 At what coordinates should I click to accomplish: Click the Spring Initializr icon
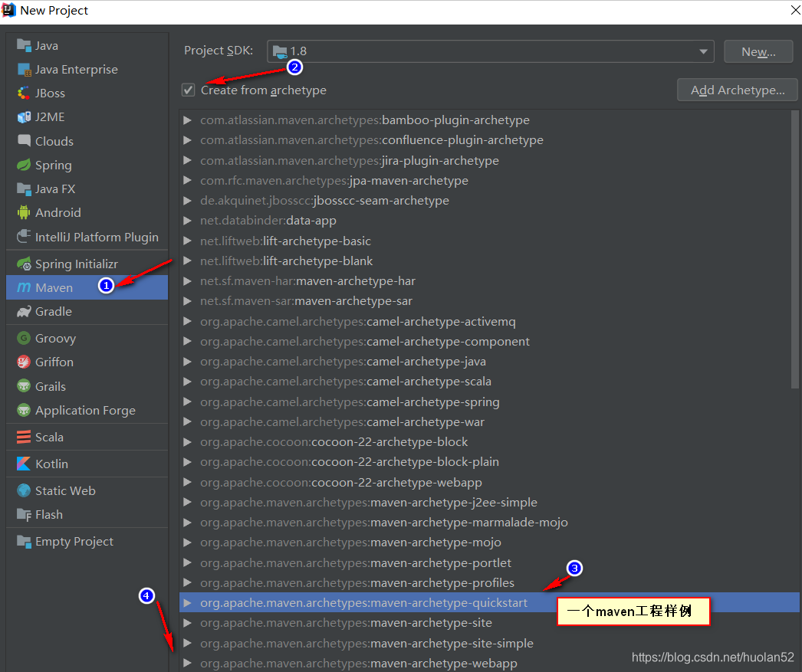[x=24, y=264]
